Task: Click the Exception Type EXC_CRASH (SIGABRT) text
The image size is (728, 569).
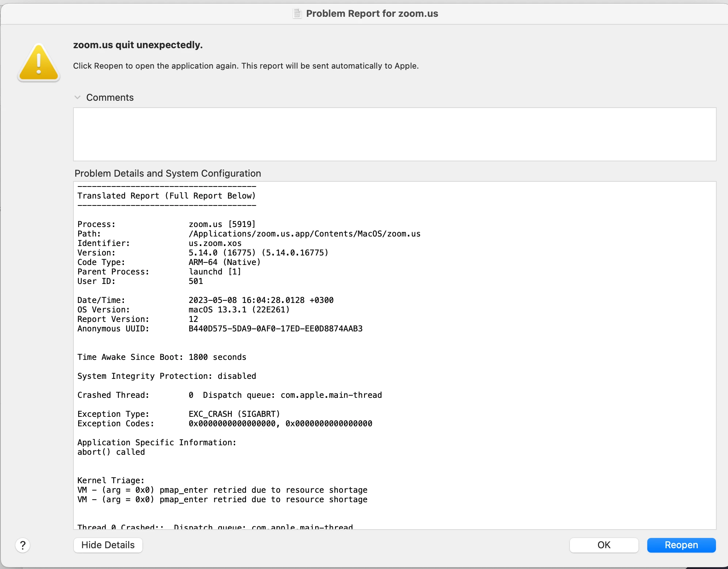Action: 234,414
